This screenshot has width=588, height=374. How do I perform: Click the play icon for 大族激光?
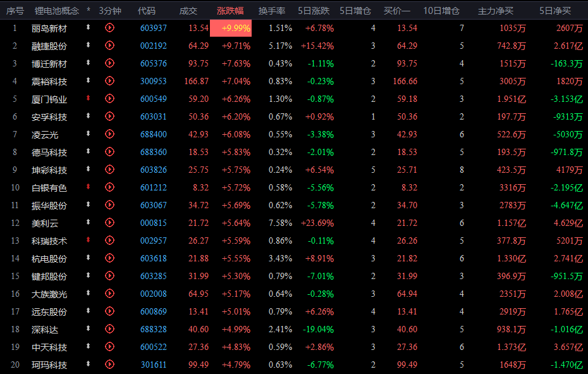(109, 294)
